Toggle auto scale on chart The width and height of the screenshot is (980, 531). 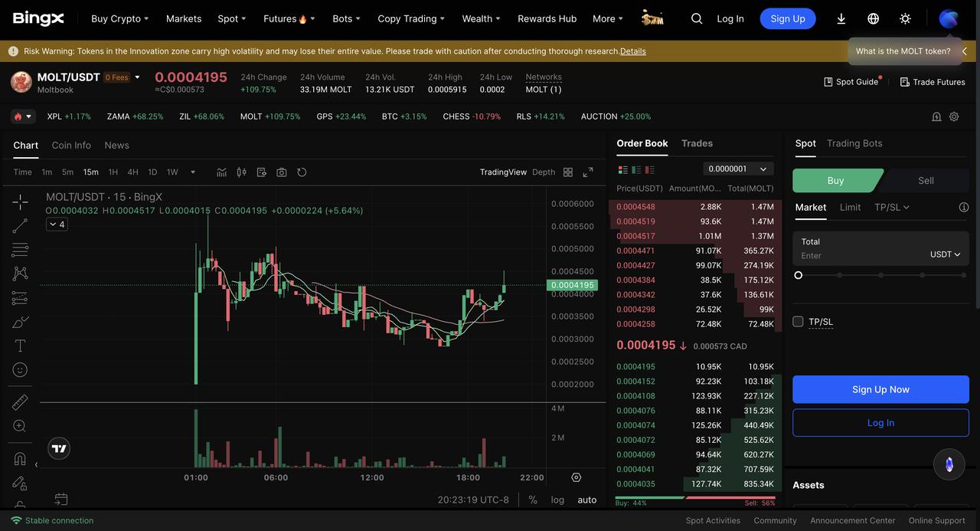point(587,500)
